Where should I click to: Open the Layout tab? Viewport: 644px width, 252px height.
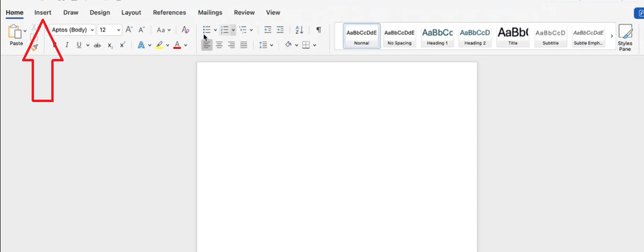[x=131, y=13]
